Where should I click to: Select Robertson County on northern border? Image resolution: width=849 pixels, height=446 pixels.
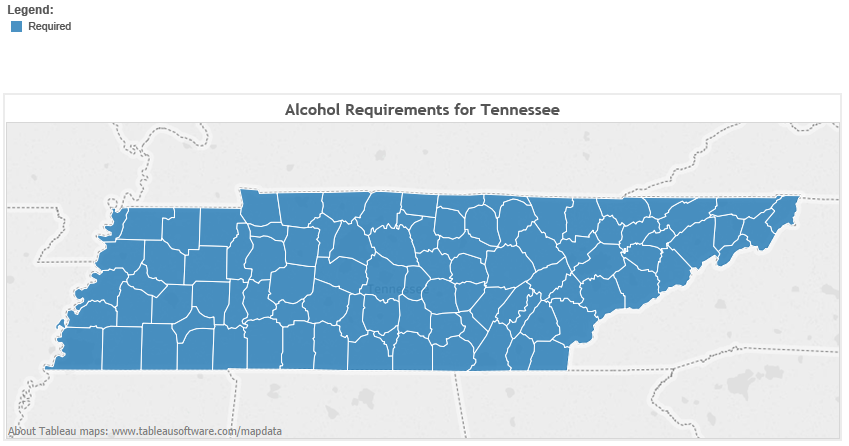click(x=344, y=206)
